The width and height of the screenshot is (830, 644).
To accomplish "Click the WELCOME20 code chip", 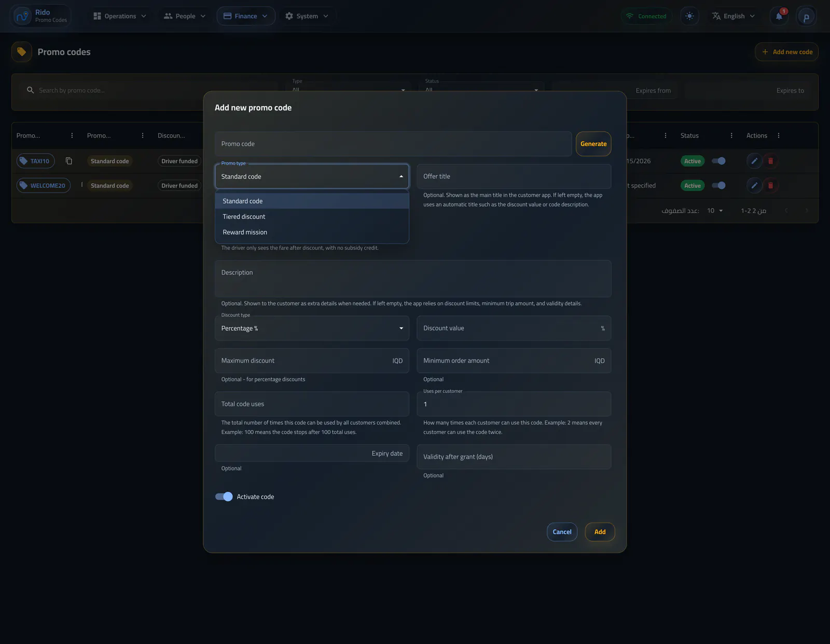I will coord(43,185).
